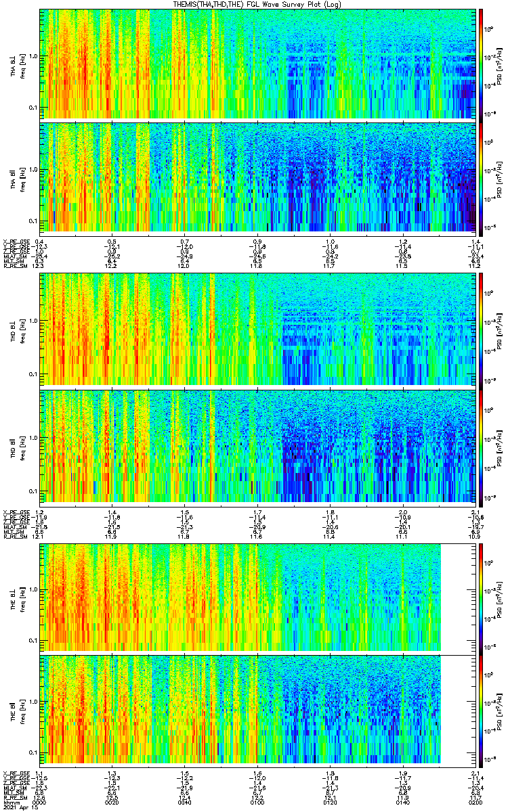This screenshot has height=812, width=508.
Task: Click the '0020' time tick label
Action: click(112, 803)
